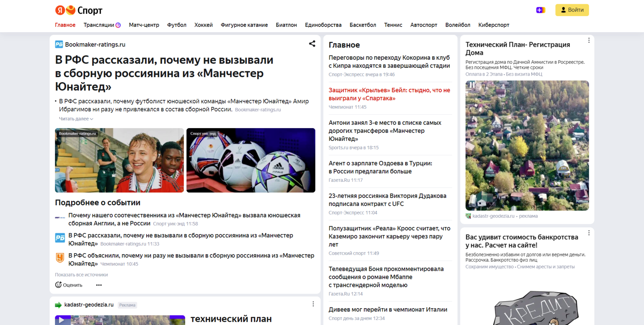Screen dimensions: 644x325
Task: Click the Спорт уик-энд source icon
Action: [x=60, y=218]
